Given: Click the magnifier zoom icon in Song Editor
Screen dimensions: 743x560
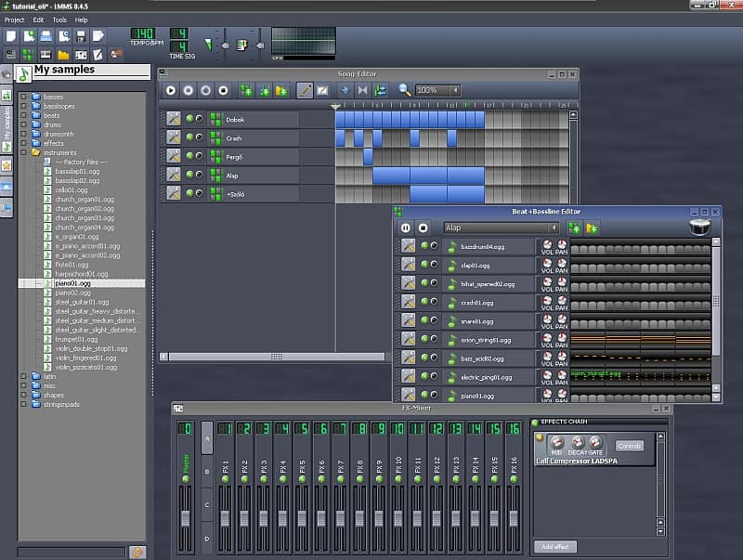Looking at the screenshot, I should (405, 90).
